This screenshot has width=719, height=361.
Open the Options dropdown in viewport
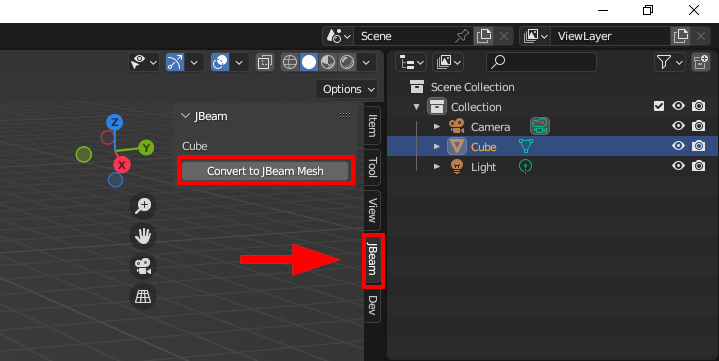click(x=347, y=89)
